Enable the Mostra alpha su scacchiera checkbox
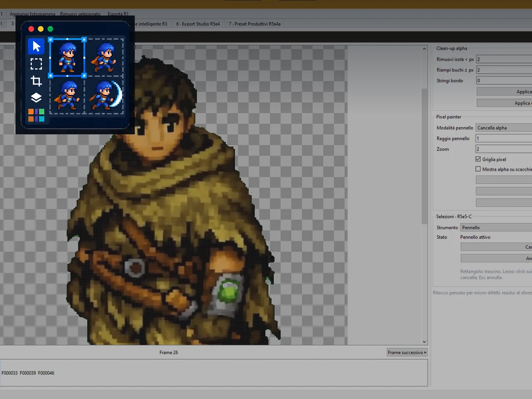The width and height of the screenshot is (532, 399). (x=478, y=169)
